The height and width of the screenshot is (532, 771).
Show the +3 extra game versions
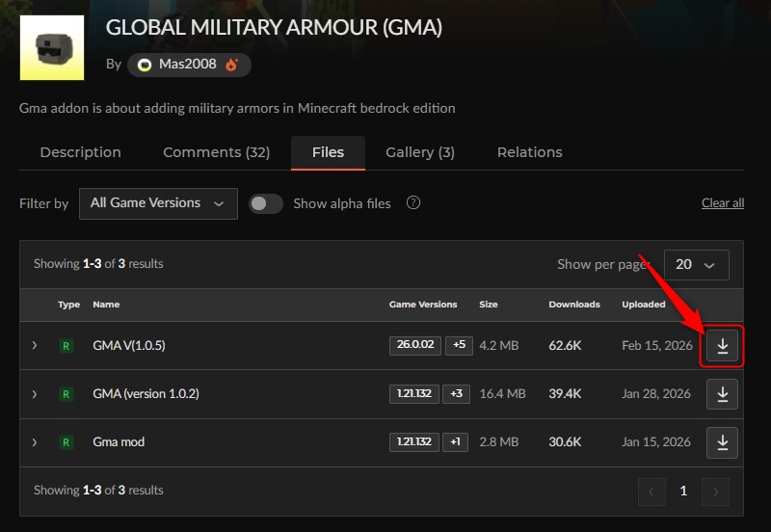tap(456, 394)
